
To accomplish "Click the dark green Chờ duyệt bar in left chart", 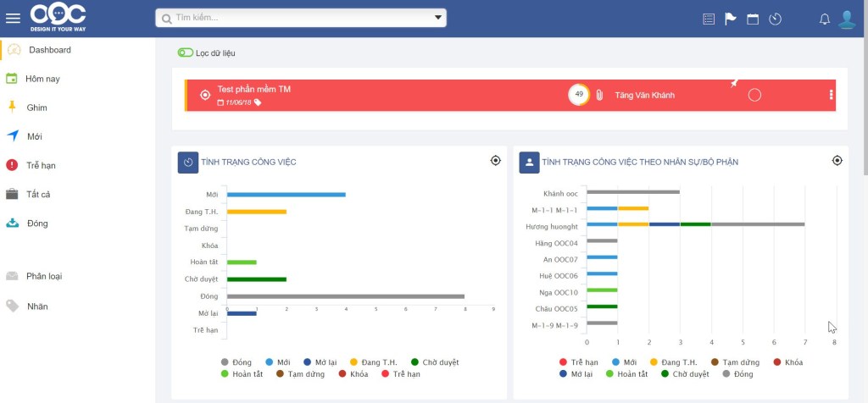I will point(256,279).
